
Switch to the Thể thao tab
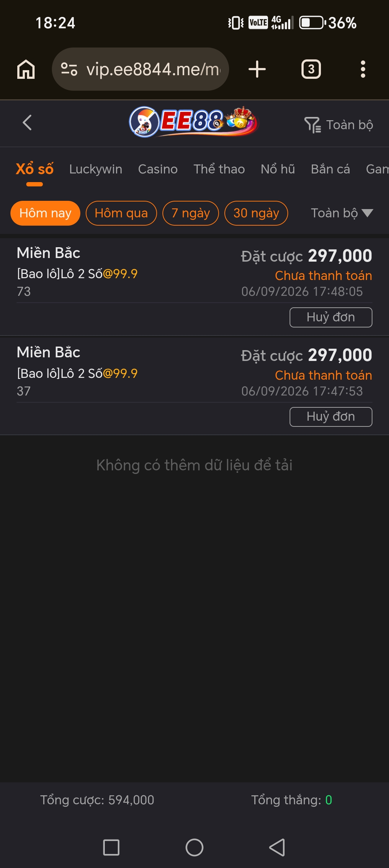[219, 169]
